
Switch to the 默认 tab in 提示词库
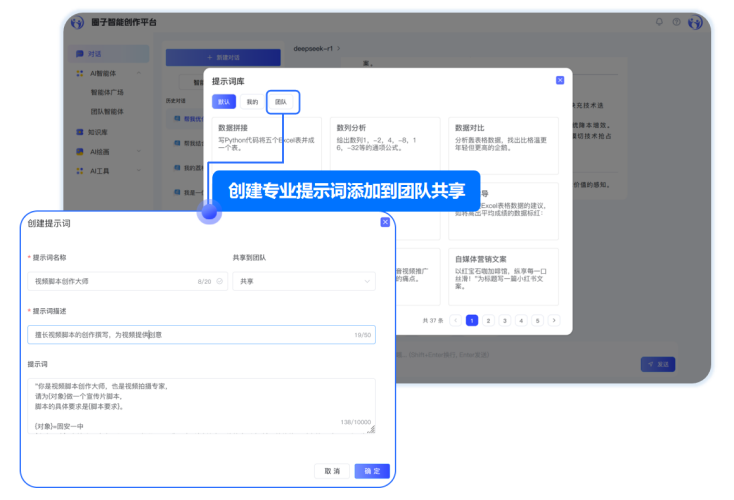224,102
